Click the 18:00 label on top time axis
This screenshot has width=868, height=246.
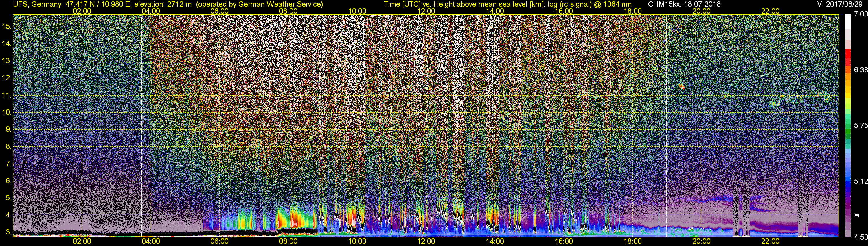click(x=632, y=11)
